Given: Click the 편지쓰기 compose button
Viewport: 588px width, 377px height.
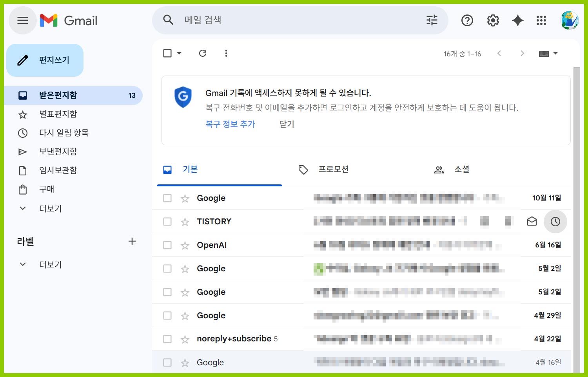Looking at the screenshot, I should [45, 60].
